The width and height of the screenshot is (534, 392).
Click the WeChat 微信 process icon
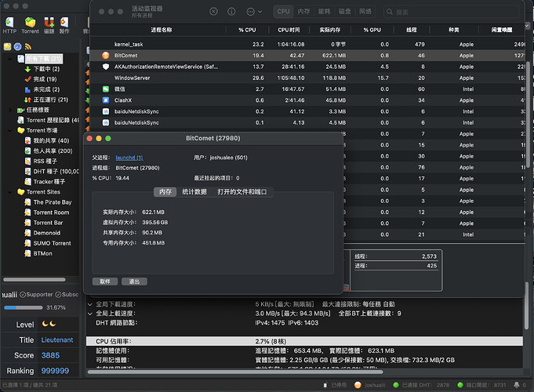pyautogui.click(x=106, y=89)
